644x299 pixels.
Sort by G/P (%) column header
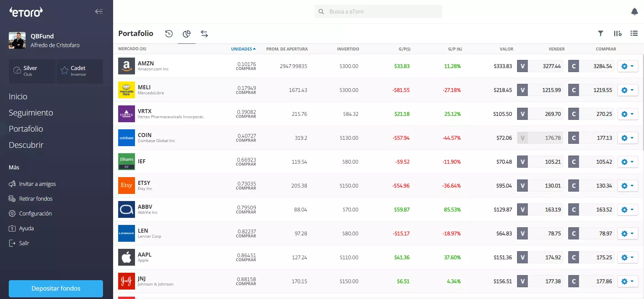(x=455, y=49)
